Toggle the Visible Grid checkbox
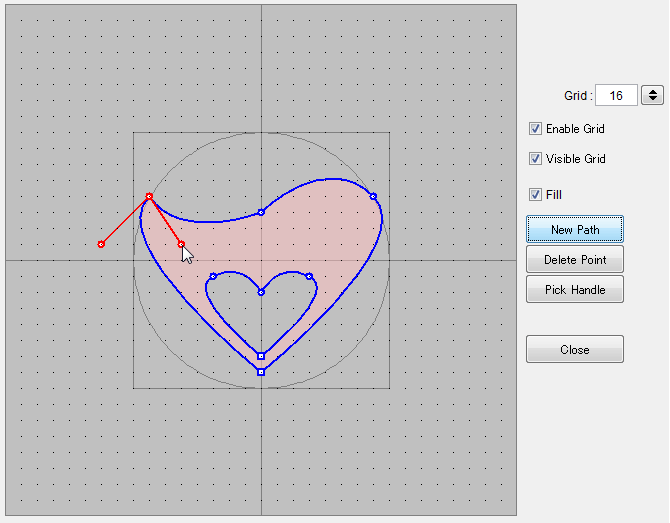 click(x=535, y=159)
